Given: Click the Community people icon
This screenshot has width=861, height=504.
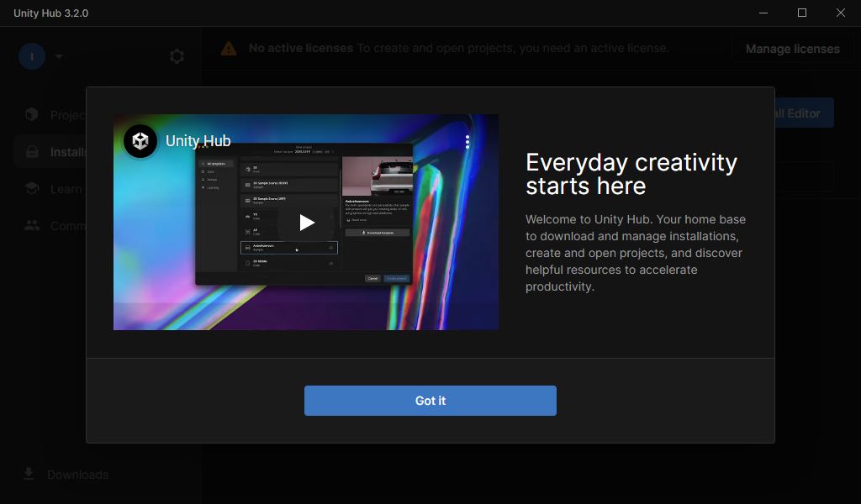Looking at the screenshot, I should click(32, 225).
